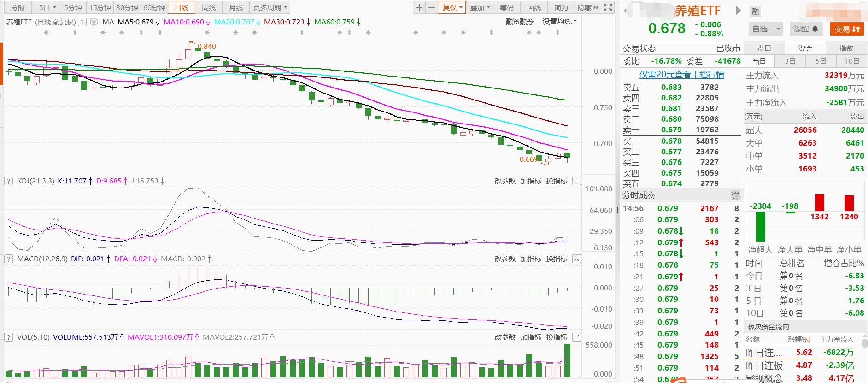Viewport: 868px width, 383px height.
Task: Click the 提醒 bell alert button
Action: tap(805, 29)
